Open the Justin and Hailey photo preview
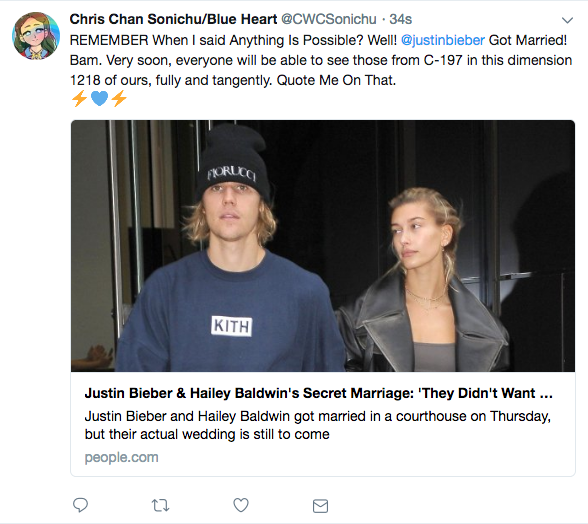The width and height of the screenshot is (588, 524). tap(323, 246)
